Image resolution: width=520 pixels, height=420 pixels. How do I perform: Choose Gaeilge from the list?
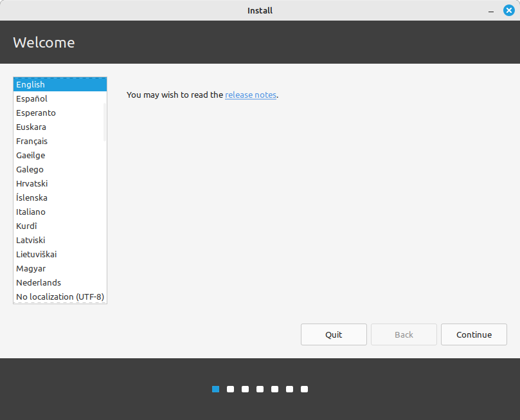point(60,155)
